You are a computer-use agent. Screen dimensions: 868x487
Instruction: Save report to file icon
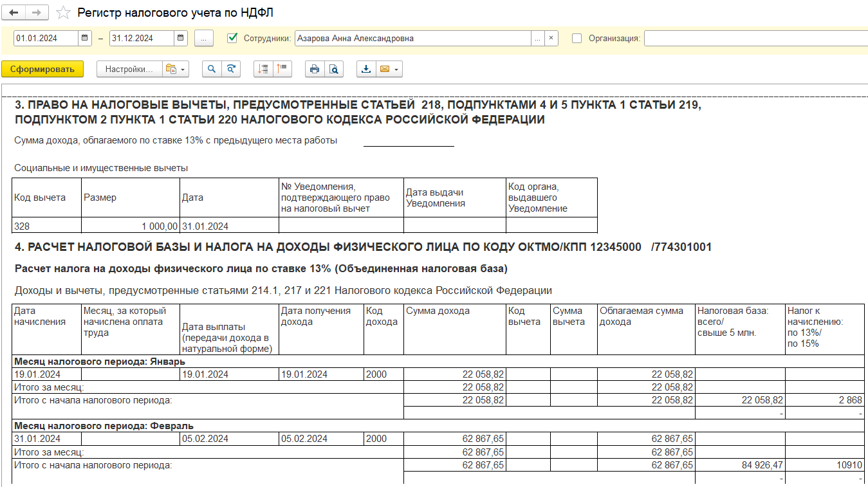coord(366,69)
